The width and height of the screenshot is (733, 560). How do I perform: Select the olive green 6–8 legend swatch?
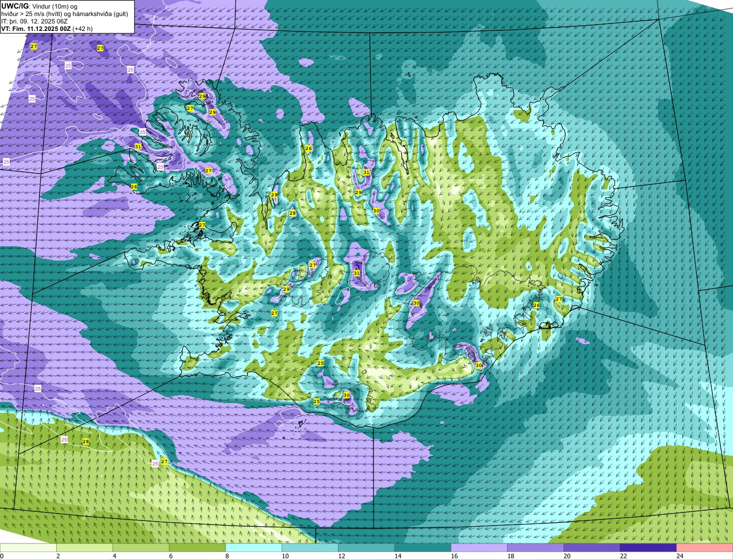tap(198, 548)
